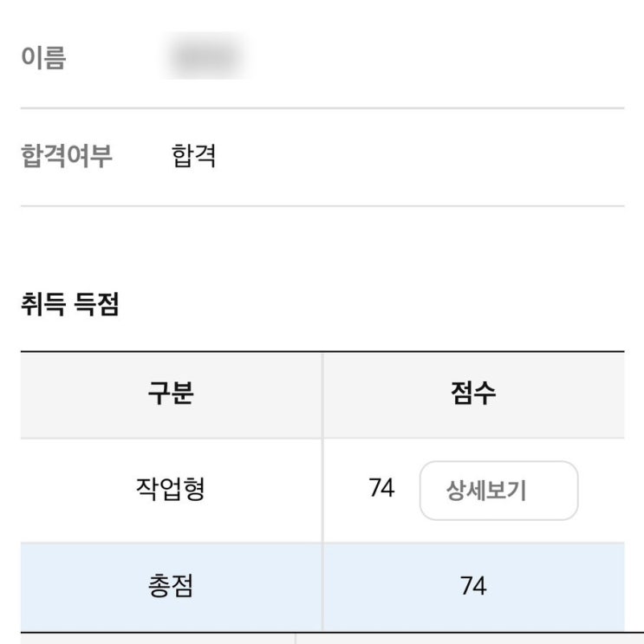This screenshot has height=644, width=644.
Task: Select the blurred name value
Action: coord(204,57)
